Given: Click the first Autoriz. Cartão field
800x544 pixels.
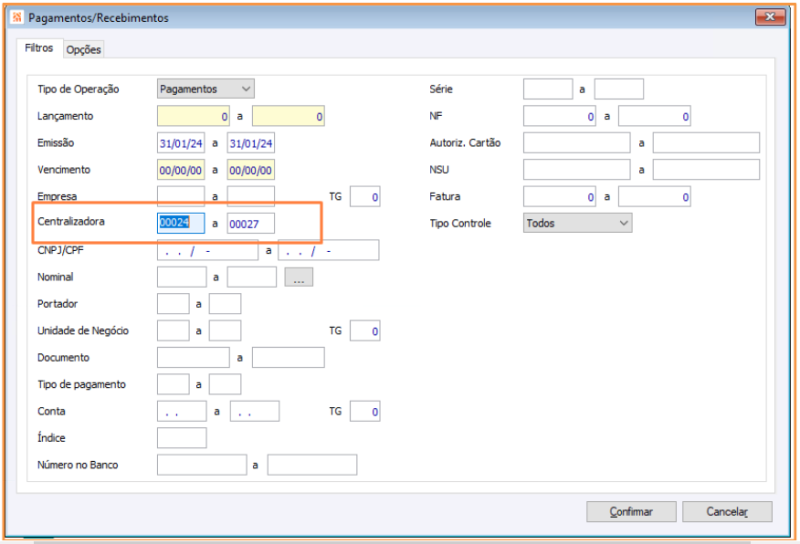Looking at the screenshot, I should click(x=576, y=143).
